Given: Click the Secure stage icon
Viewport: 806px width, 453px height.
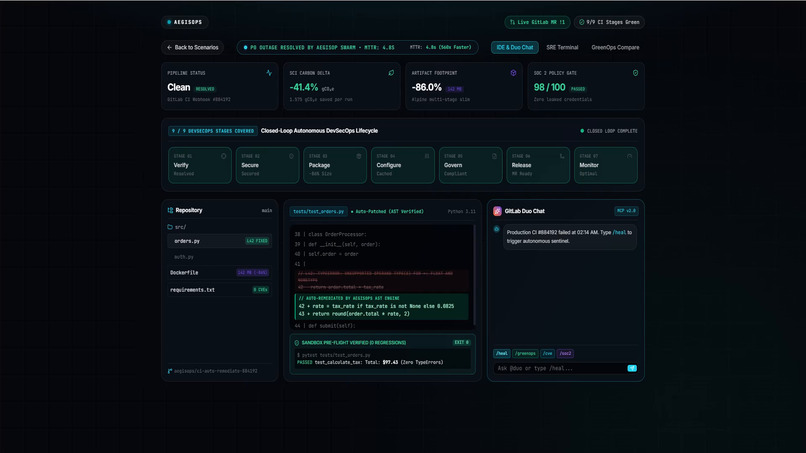Looking at the screenshot, I should point(291,156).
